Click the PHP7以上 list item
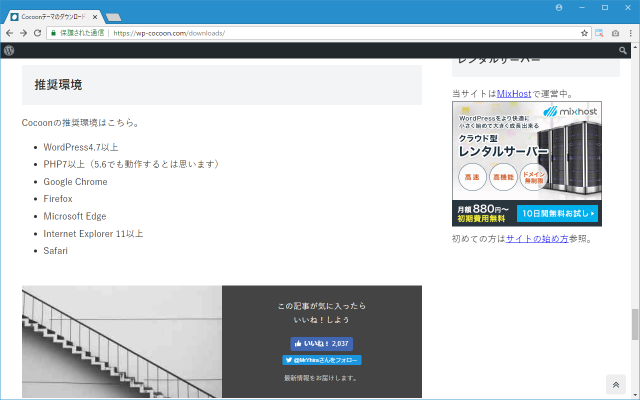Screen dimensions: 640x400 (x=131, y=164)
